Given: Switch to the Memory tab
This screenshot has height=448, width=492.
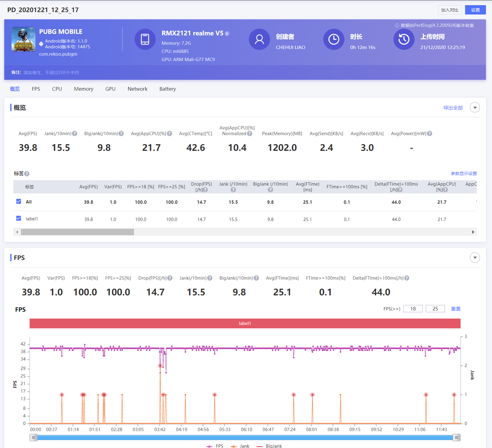Looking at the screenshot, I should click(84, 89).
